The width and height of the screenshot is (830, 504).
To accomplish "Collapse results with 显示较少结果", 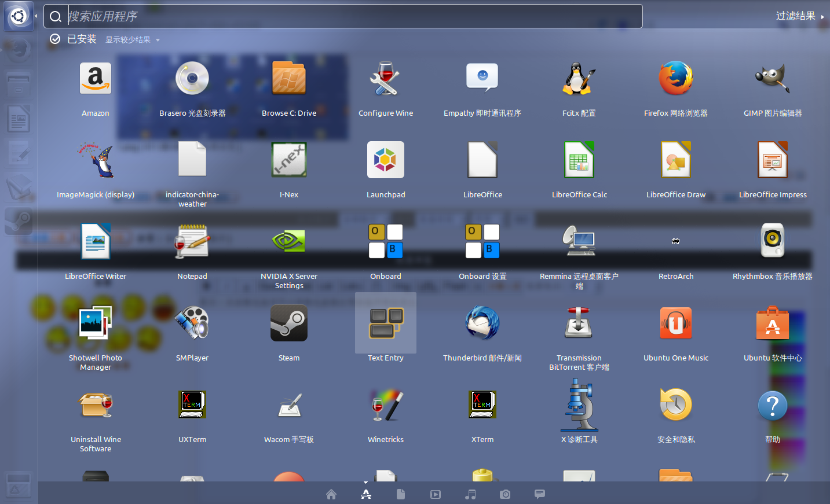I will coord(132,40).
